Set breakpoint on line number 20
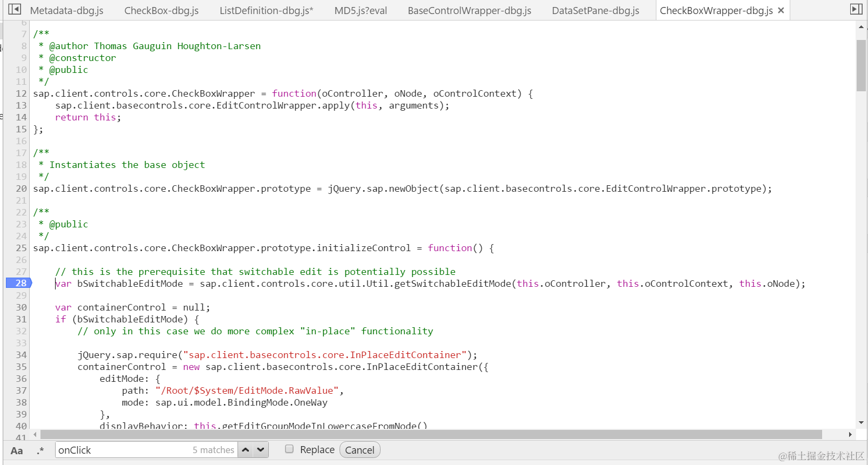Viewport: 868px width, 465px height. pos(21,188)
